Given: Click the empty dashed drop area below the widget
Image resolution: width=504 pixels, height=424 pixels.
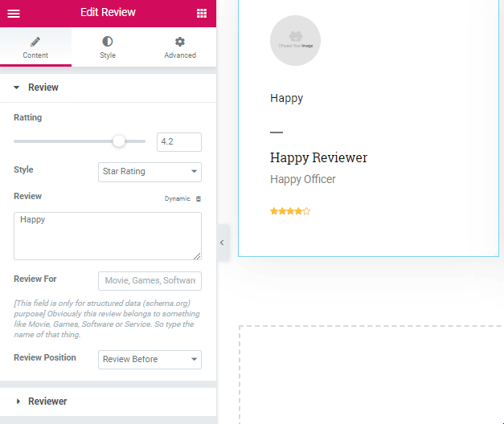Looking at the screenshot, I should click(371, 374).
